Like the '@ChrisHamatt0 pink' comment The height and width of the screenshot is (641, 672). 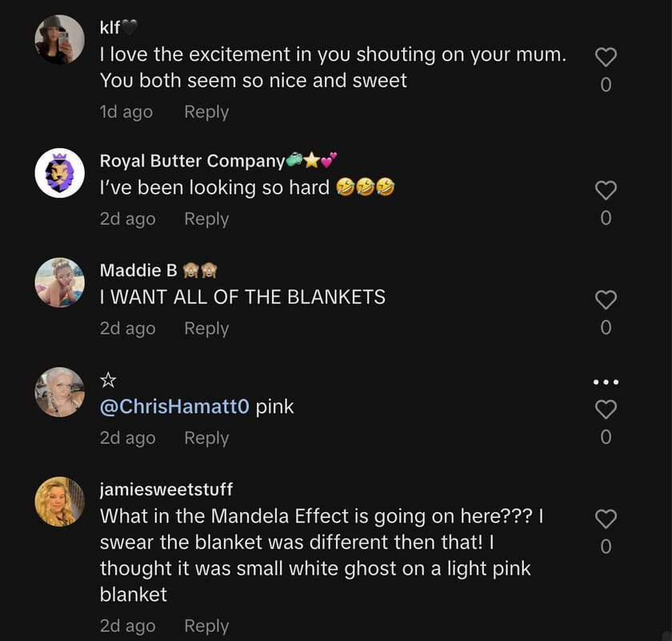(606, 409)
